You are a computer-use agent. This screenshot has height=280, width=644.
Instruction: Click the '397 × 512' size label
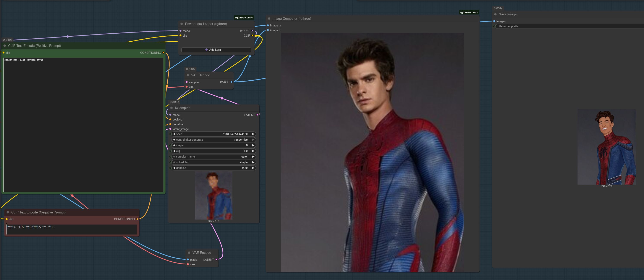(x=214, y=221)
